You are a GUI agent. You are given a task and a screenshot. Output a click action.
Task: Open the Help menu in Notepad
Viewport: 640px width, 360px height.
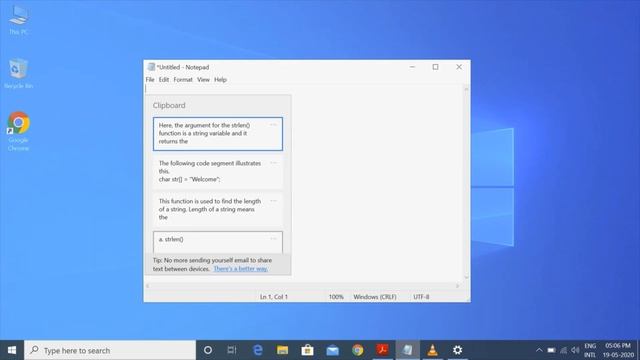220,80
